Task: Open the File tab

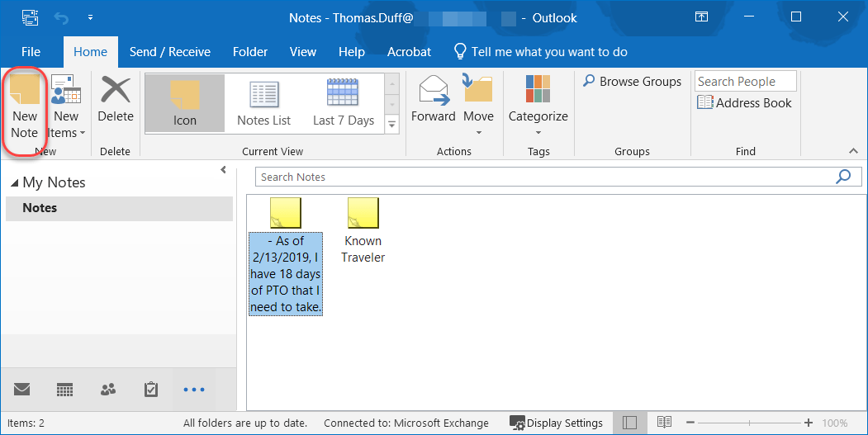Action: point(31,52)
